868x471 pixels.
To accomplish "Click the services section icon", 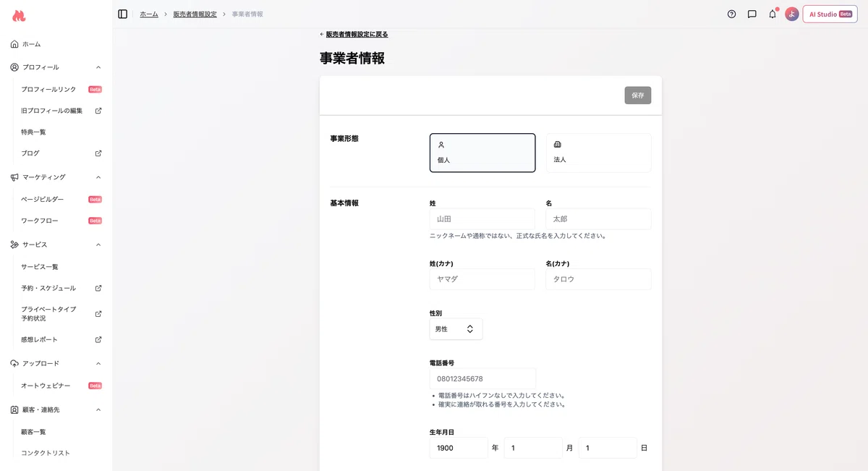I will coord(14,245).
